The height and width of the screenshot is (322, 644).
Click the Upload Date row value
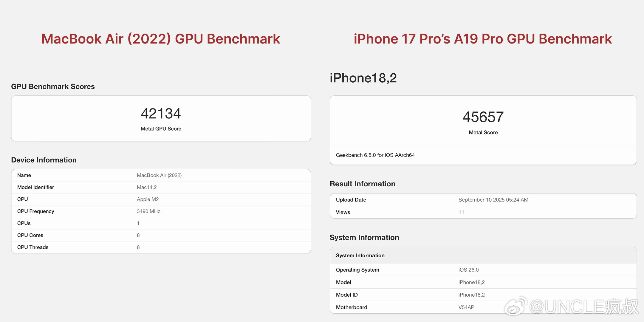click(x=493, y=200)
